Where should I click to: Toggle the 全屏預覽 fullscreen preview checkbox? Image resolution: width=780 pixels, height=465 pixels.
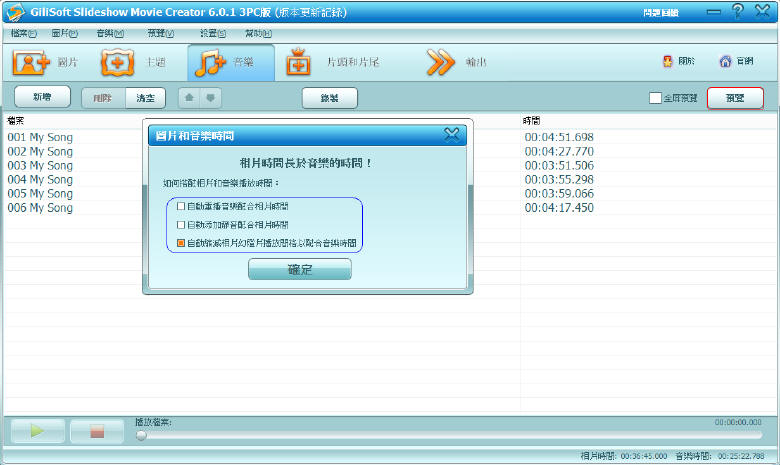655,98
